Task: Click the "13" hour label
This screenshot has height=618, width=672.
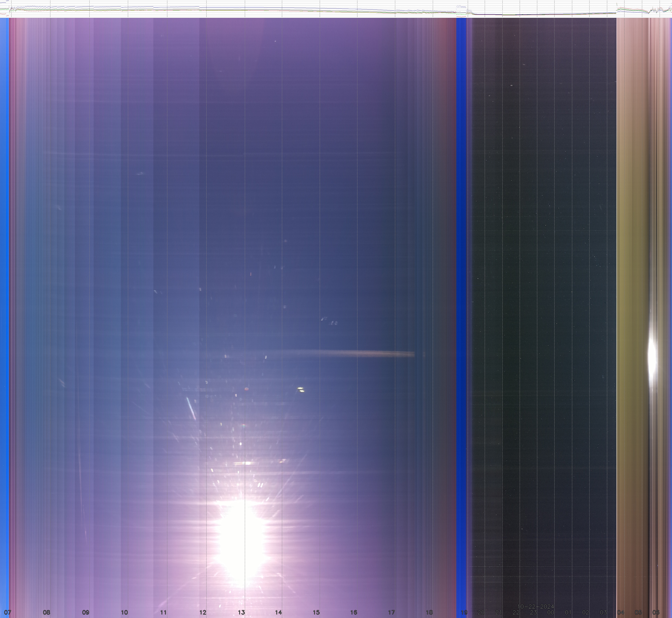Action: tap(241, 613)
